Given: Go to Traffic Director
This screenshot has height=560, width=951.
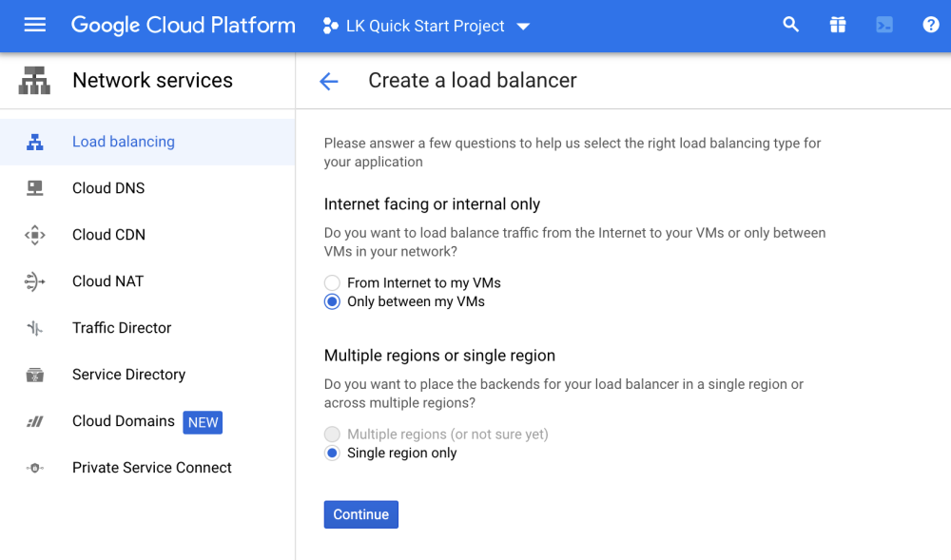Looking at the screenshot, I should coord(122,328).
